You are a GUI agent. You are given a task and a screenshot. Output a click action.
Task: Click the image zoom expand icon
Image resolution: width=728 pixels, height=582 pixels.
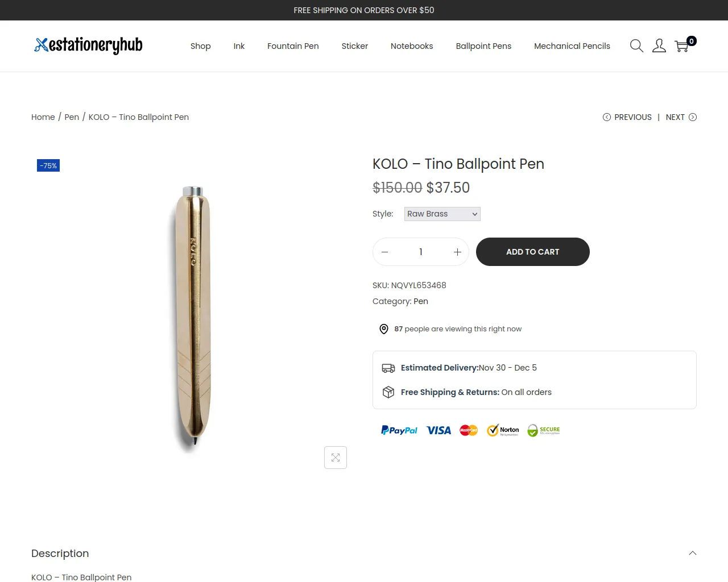click(336, 458)
